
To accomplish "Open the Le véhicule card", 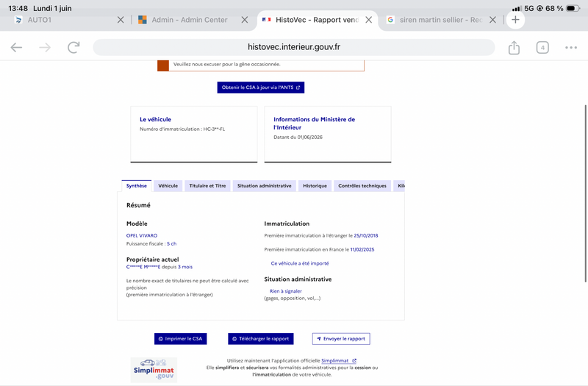I will tap(194, 135).
